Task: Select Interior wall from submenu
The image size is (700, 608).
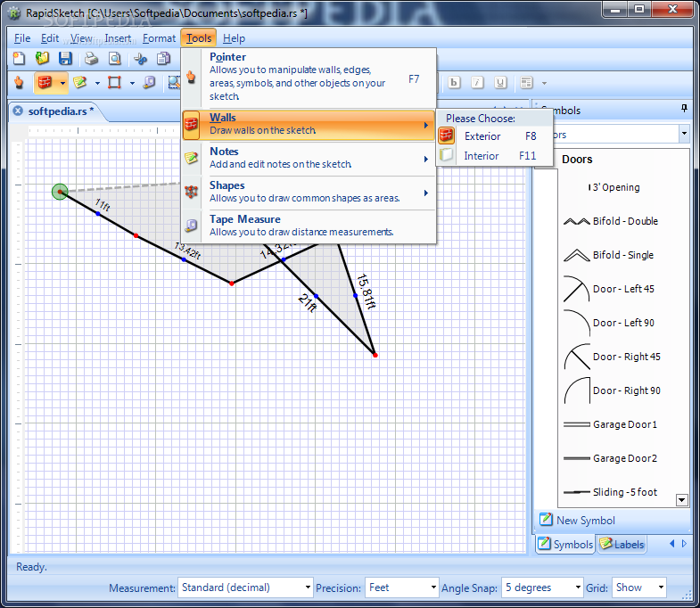Action: pos(494,156)
